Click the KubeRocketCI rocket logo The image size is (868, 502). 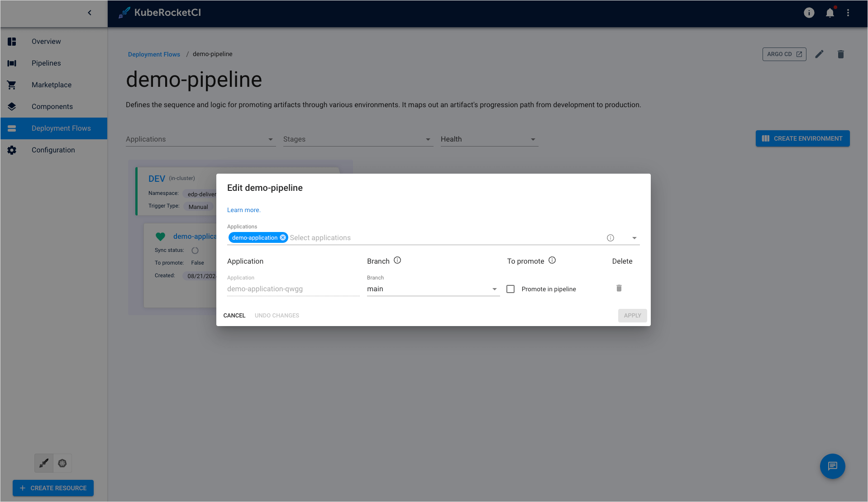[x=124, y=12]
